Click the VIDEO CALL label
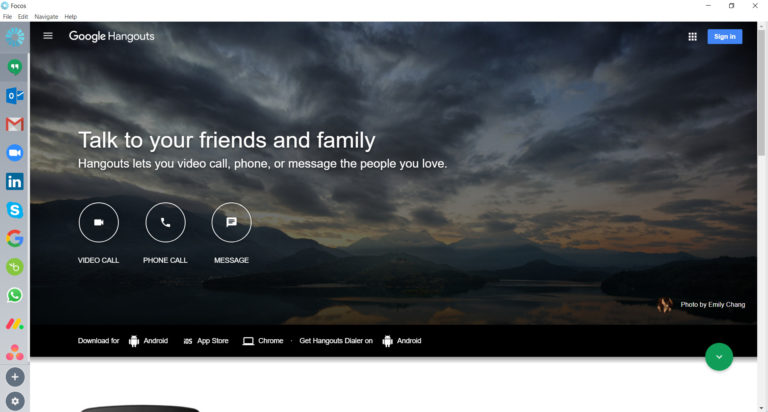The image size is (768, 412). pyautogui.click(x=98, y=260)
